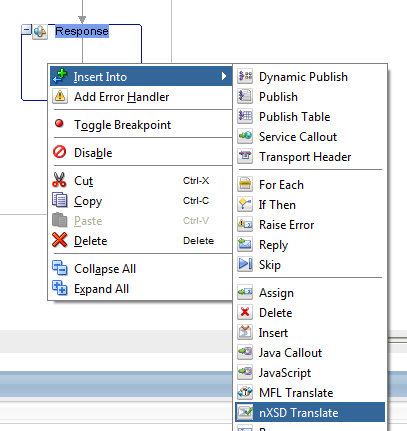The image size is (407, 431).
Task: Choose MFL Translate from submenu
Action: point(310,393)
